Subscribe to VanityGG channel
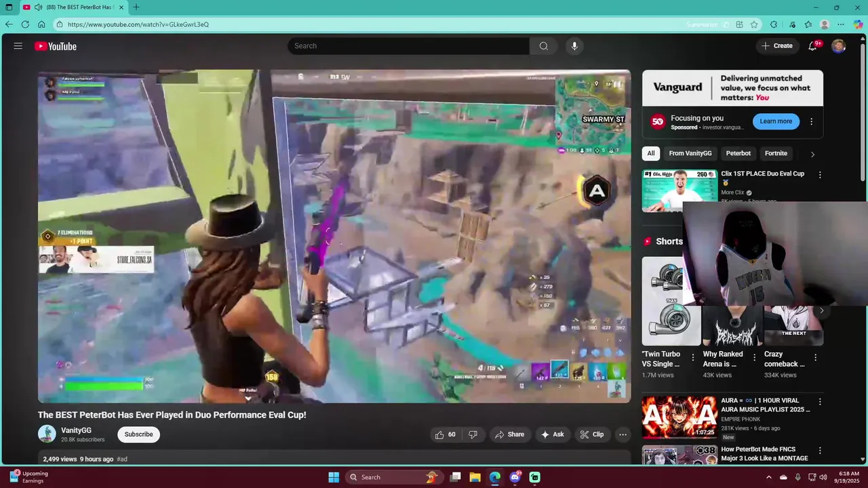 [x=138, y=434]
